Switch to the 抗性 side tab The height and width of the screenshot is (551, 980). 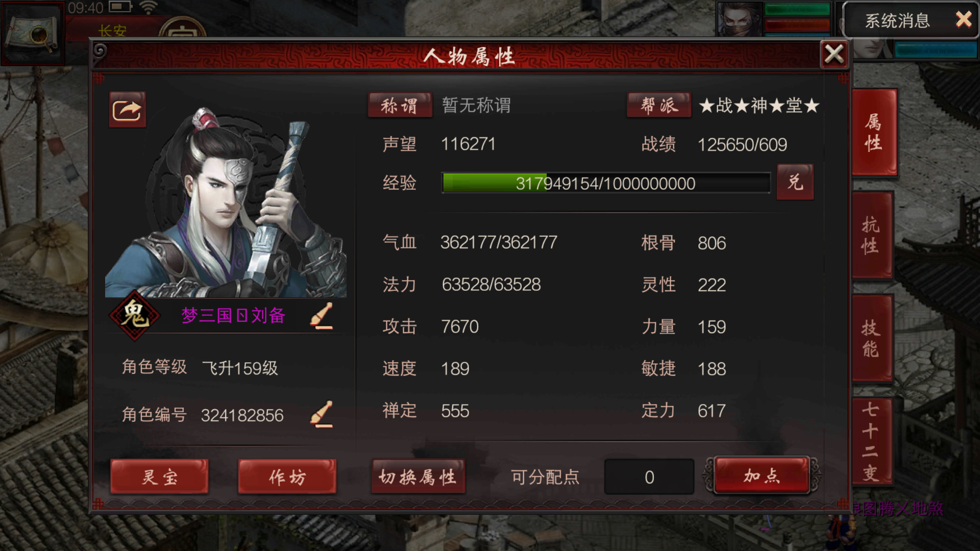pos(872,236)
